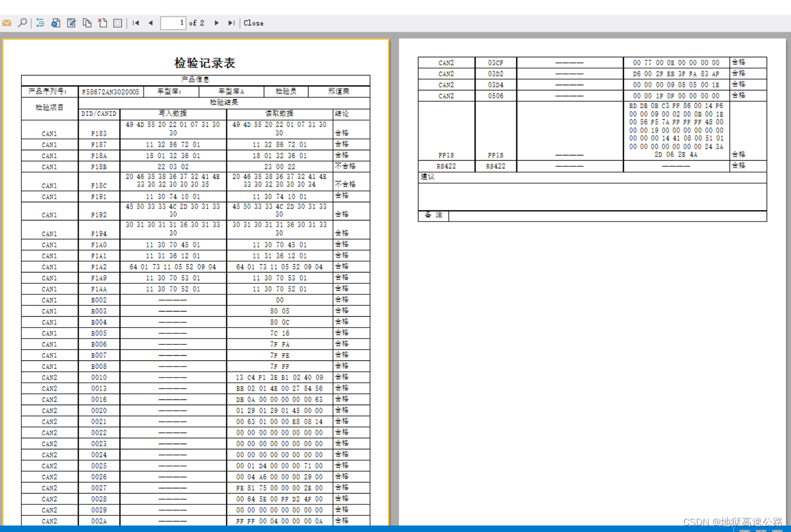Click 03D4 cell on second page
Image resolution: width=791 pixels, height=532 pixels.
(495, 85)
